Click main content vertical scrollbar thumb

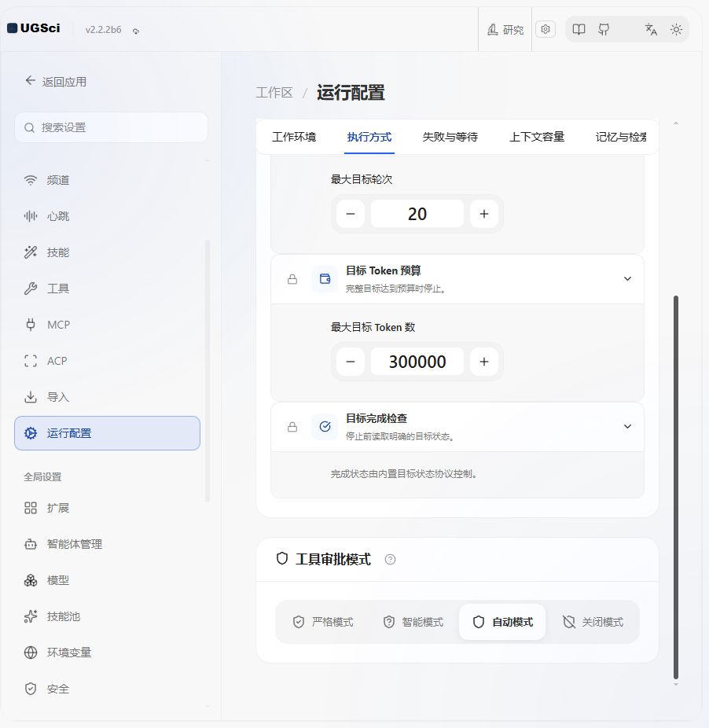[x=676, y=487]
